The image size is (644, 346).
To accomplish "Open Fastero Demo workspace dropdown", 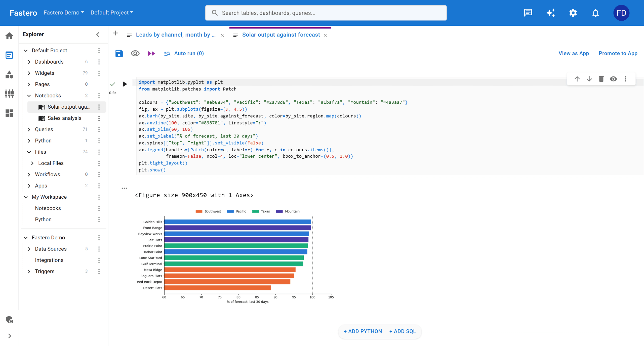I will [64, 13].
